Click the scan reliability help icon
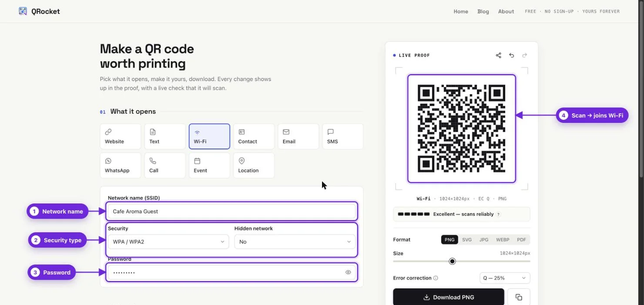 (498, 214)
